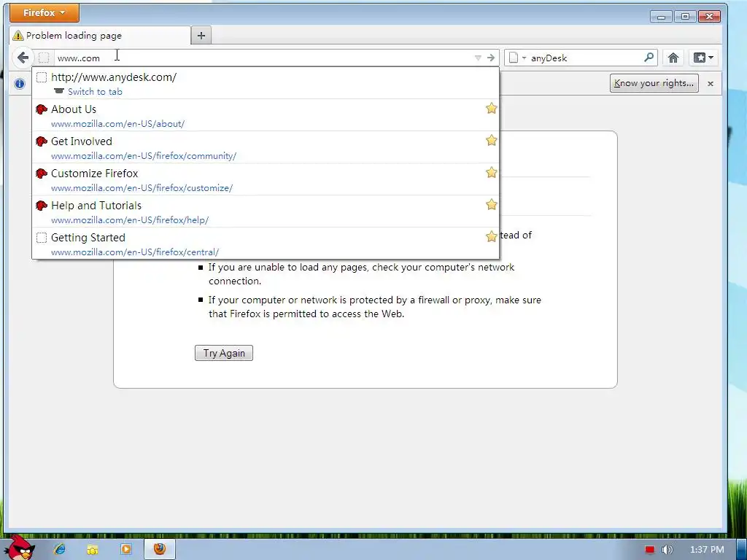Image resolution: width=747 pixels, height=560 pixels.
Task: Close the Firefox window
Action: coord(709,17)
